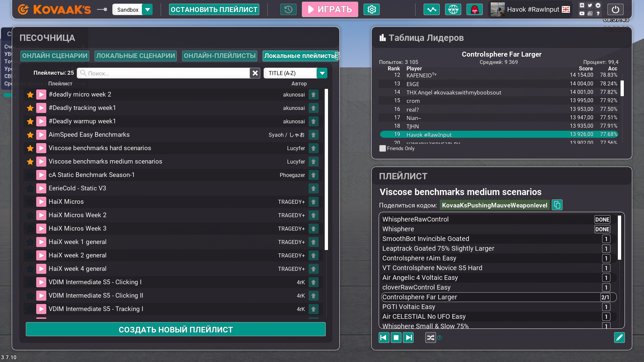Edit playlist with the pencil icon
This screenshot has height=362, width=644.
point(619,338)
